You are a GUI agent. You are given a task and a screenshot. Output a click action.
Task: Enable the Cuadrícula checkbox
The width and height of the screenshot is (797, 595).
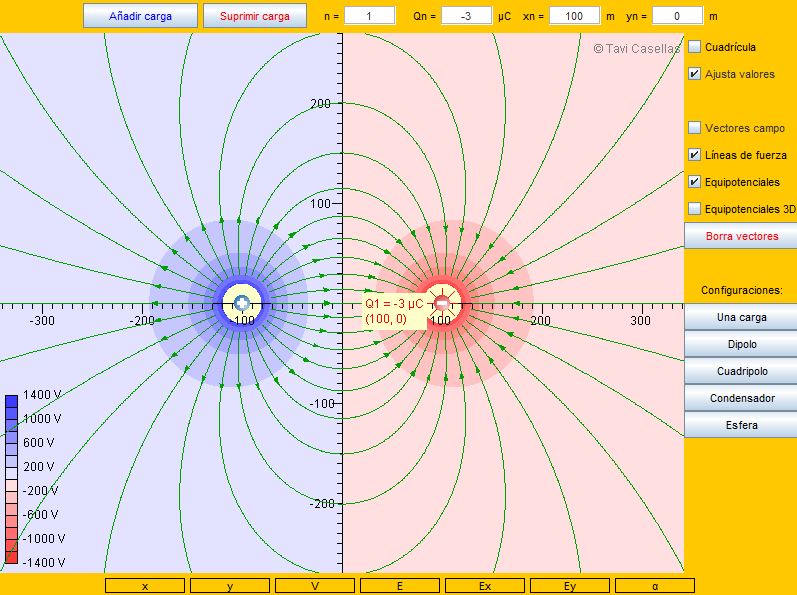[695, 47]
